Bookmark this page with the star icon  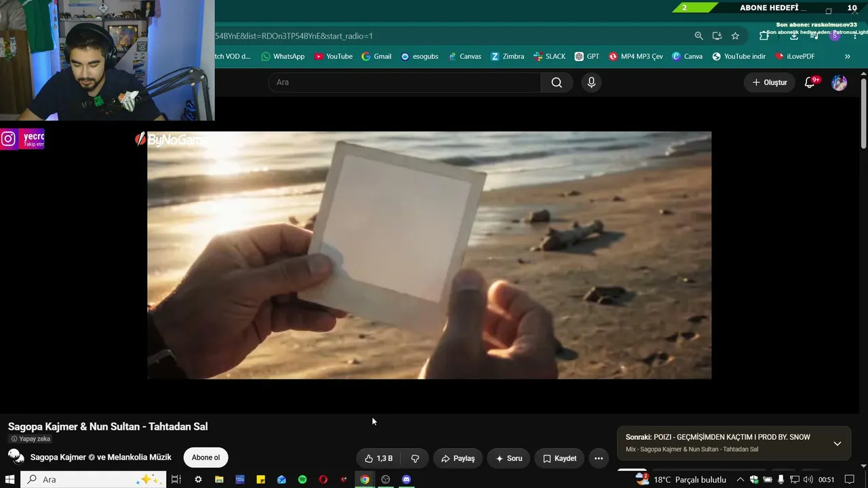[x=735, y=36]
